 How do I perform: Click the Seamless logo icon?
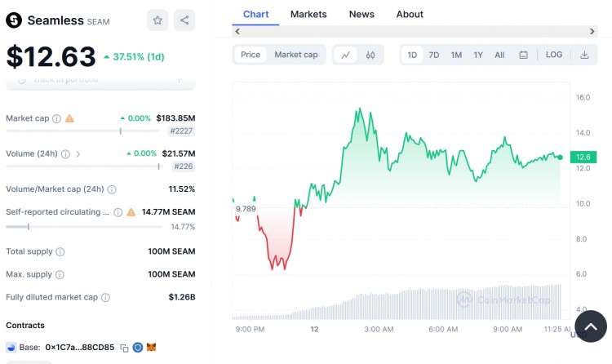14,20
